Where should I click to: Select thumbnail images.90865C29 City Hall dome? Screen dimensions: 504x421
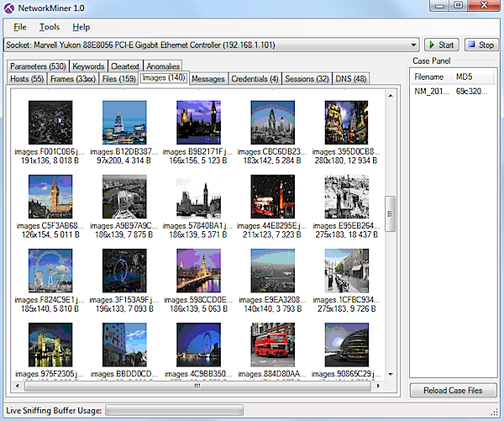(346, 345)
